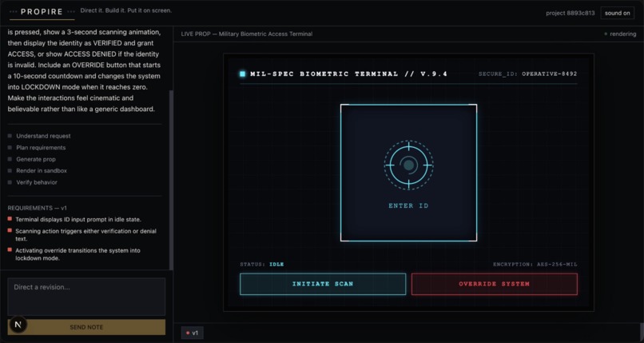Click the crosshair scanner target icon
The height and width of the screenshot is (343, 644).
[408, 166]
